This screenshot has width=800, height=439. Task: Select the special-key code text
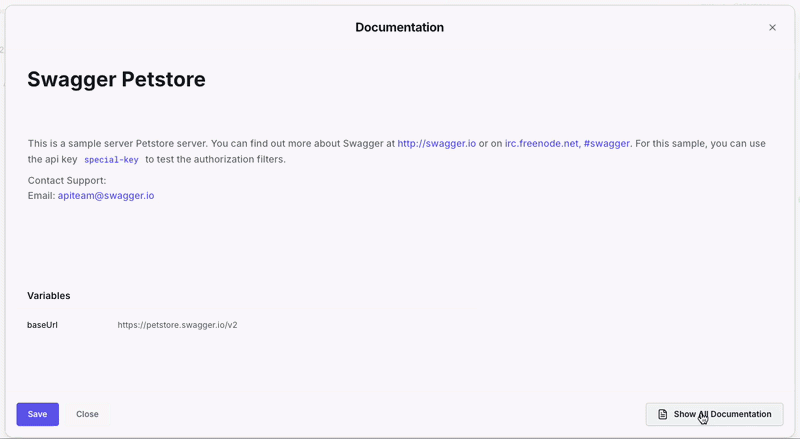point(111,160)
